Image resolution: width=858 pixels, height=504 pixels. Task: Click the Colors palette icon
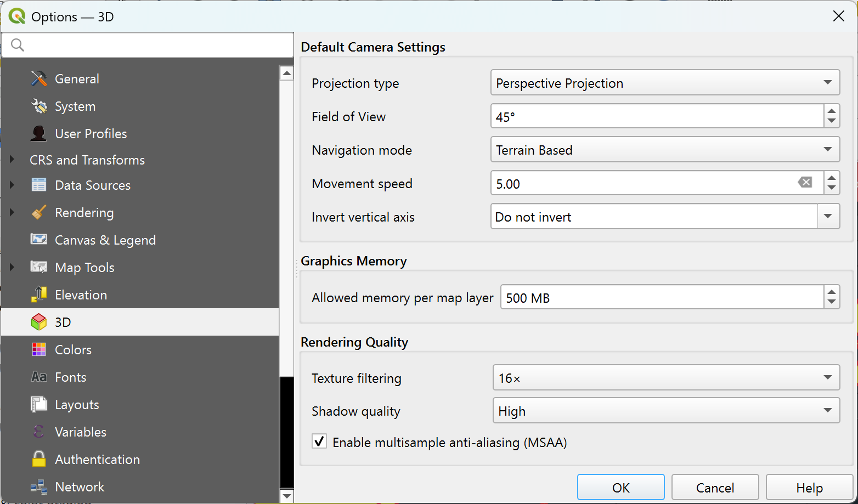point(39,349)
